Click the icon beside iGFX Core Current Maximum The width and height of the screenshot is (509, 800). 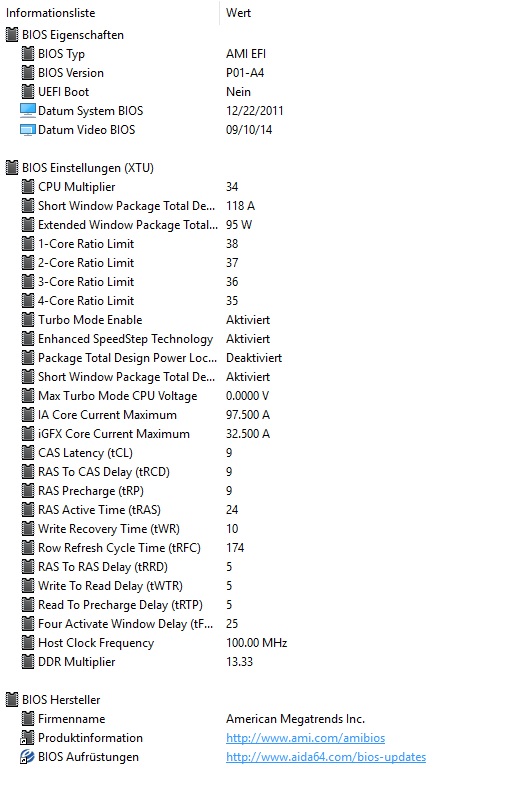tap(28, 433)
